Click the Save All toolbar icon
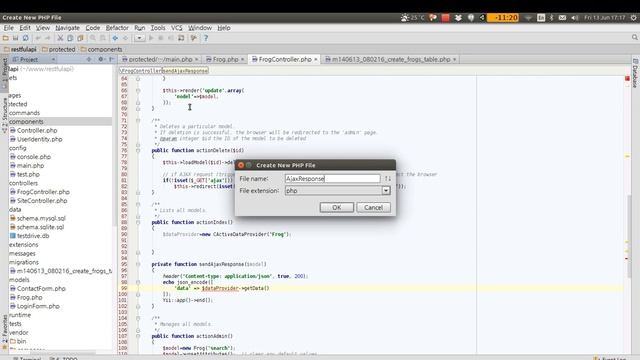Screen dimensions: 640x360 16,38
